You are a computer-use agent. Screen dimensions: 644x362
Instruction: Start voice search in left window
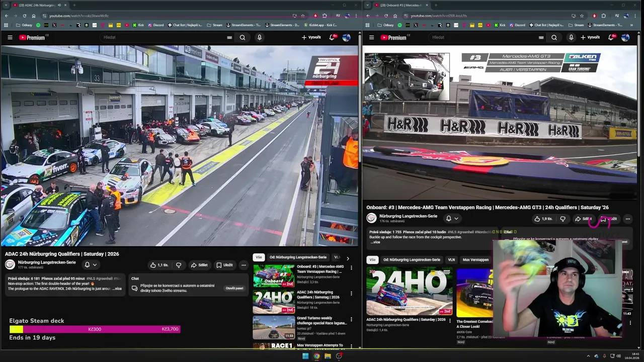[x=260, y=37]
